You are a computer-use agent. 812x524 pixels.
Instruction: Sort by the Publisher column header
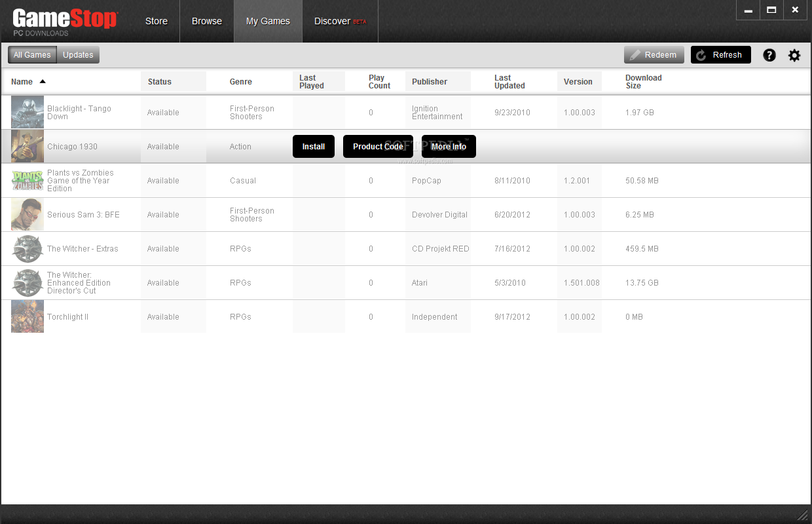[x=430, y=82]
